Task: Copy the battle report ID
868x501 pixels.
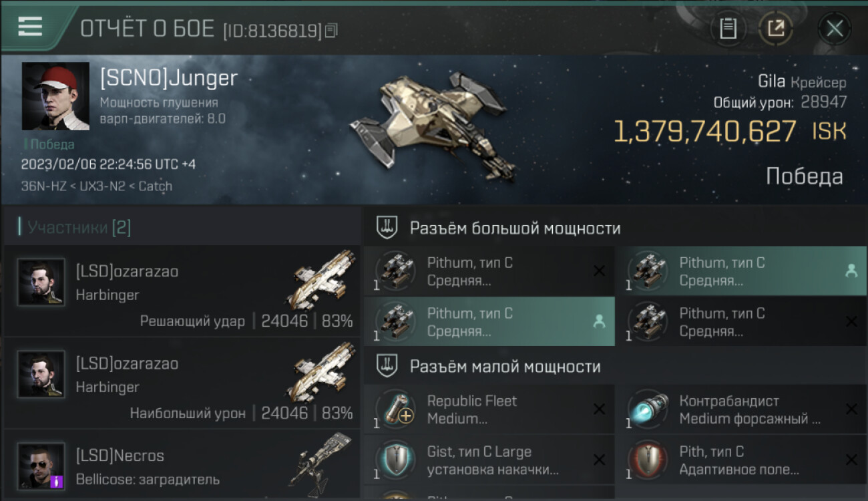Action: tap(331, 30)
